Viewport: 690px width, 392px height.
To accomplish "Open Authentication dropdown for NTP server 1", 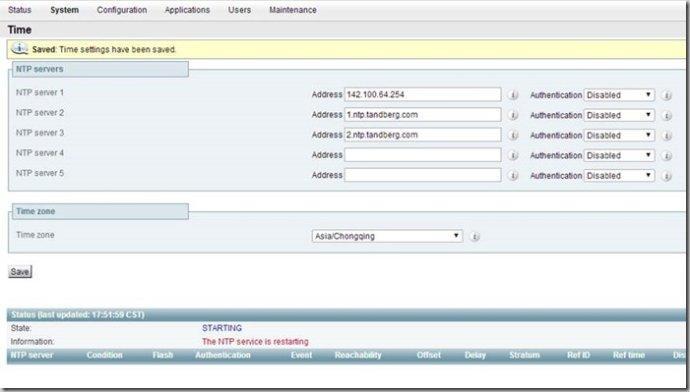I will (x=619, y=95).
